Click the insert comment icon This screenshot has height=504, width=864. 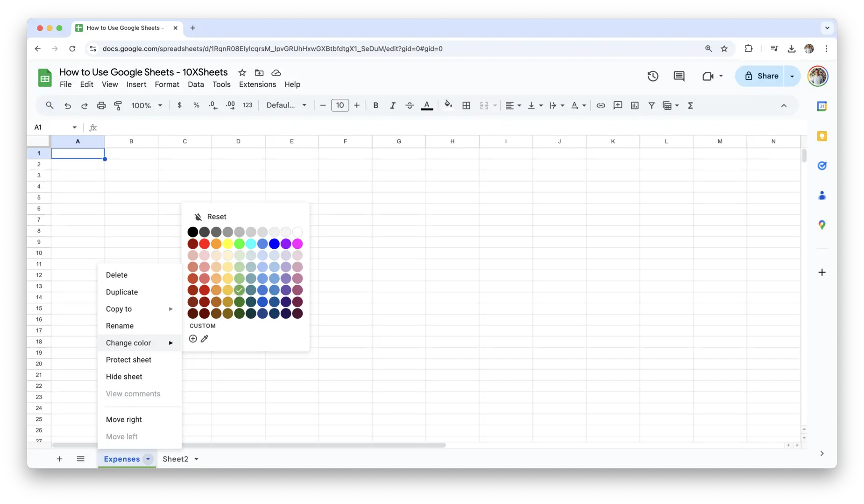point(617,105)
